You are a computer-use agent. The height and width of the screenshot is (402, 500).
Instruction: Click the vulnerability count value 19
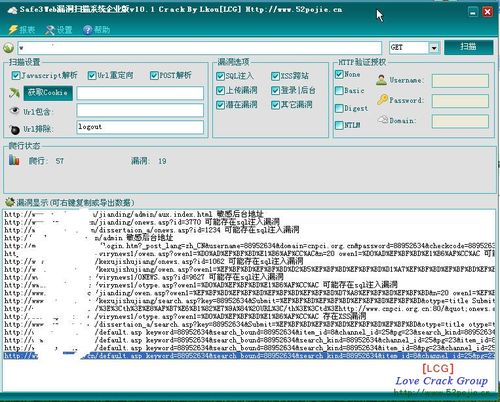(x=162, y=161)
